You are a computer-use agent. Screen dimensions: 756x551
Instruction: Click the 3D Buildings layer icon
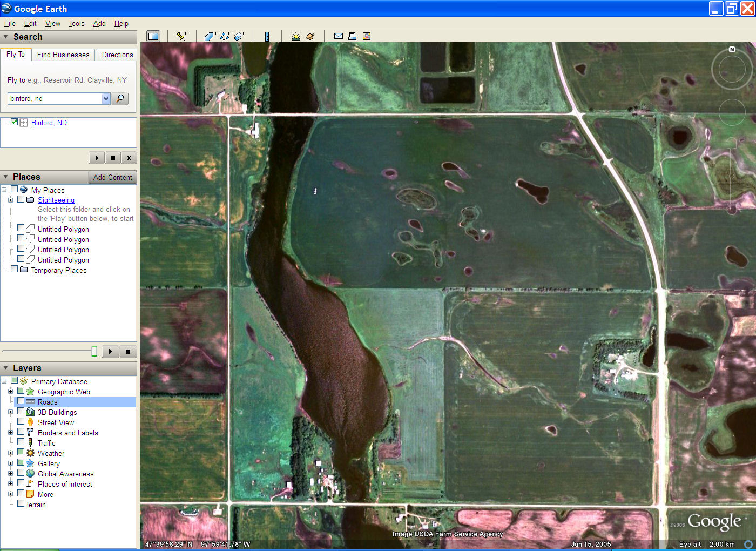tap(30, 412)
